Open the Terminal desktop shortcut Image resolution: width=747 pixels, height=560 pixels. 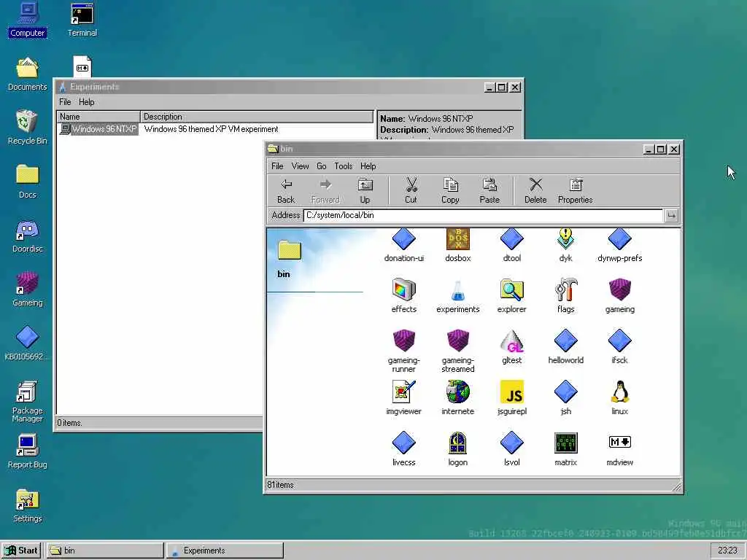click(x=82, y=20)
